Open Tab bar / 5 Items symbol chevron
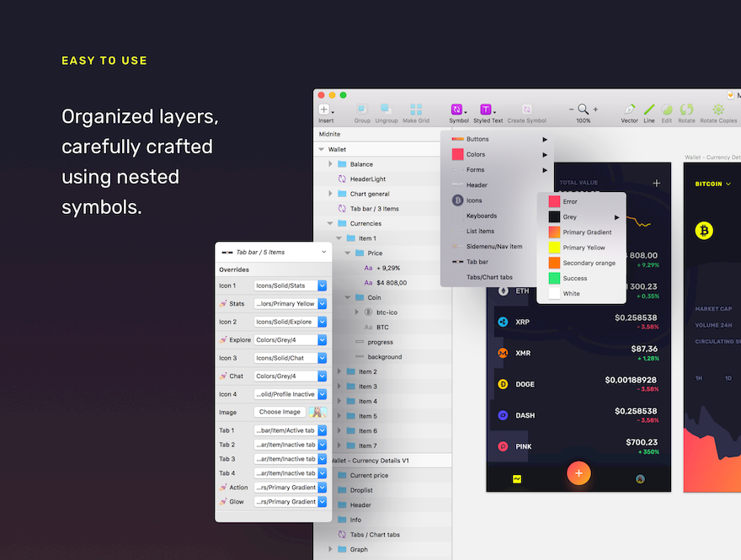The image size is (741, 560). tap(323, 252)
